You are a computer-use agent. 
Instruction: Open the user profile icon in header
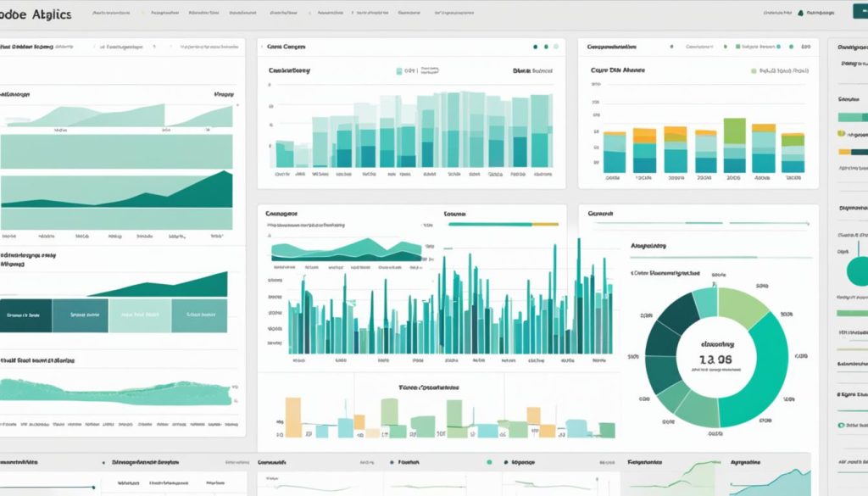click(x=800, y=13)
